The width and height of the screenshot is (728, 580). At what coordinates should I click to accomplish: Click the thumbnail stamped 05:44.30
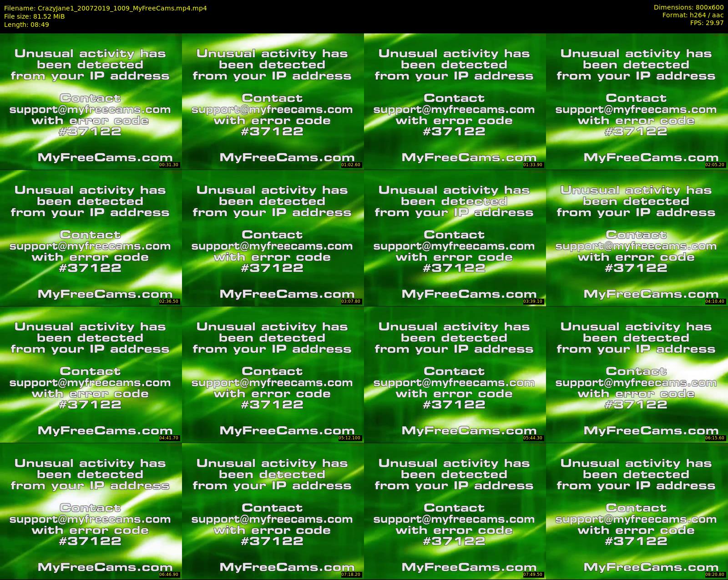(455, 374)
